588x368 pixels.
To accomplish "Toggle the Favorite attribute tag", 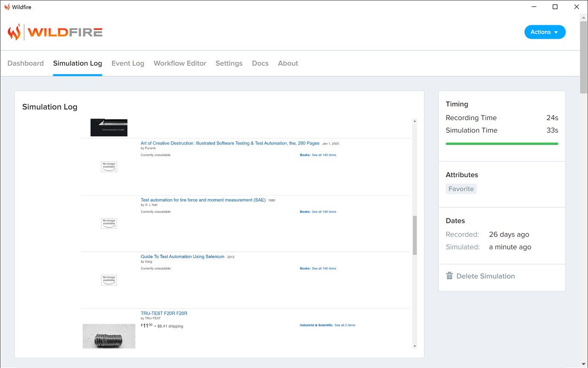I will 461,189.
